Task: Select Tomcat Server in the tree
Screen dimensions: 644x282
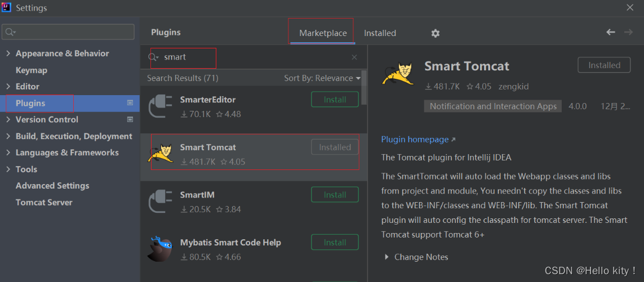Action: (44, 203)
